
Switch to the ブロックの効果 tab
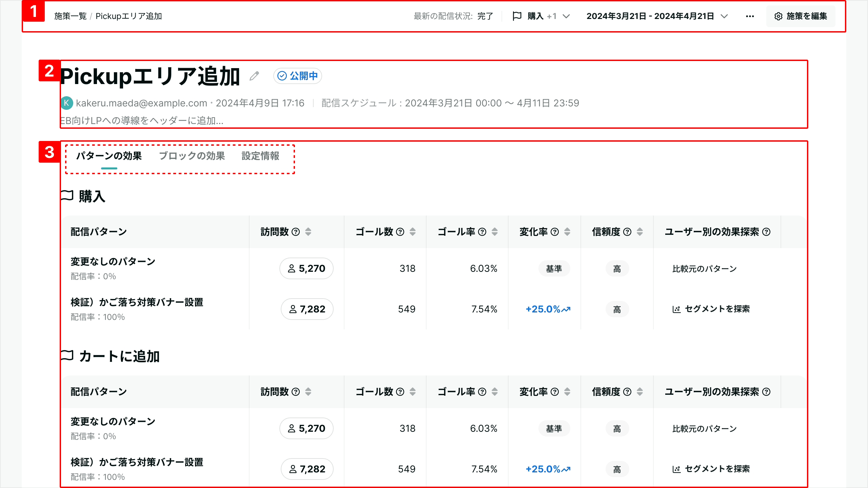(192, 156)
